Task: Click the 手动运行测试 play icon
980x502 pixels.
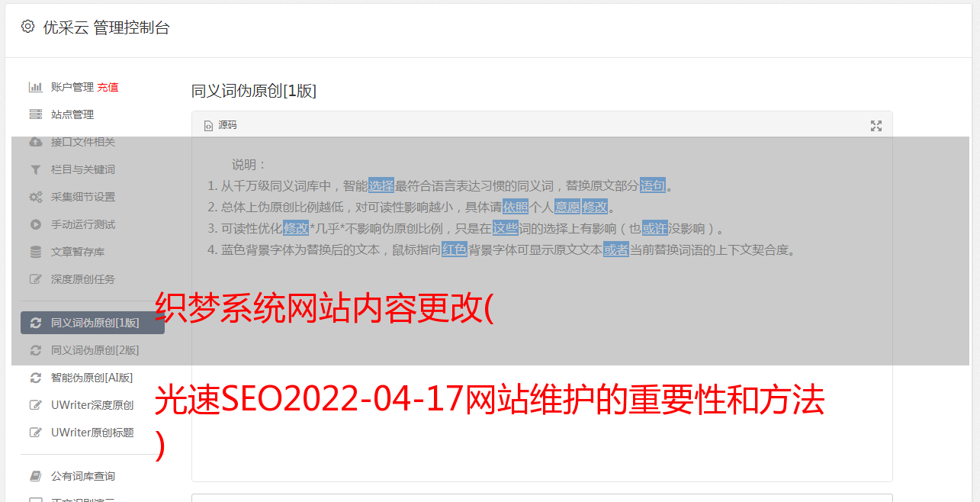Action: [x=35, y=224]
